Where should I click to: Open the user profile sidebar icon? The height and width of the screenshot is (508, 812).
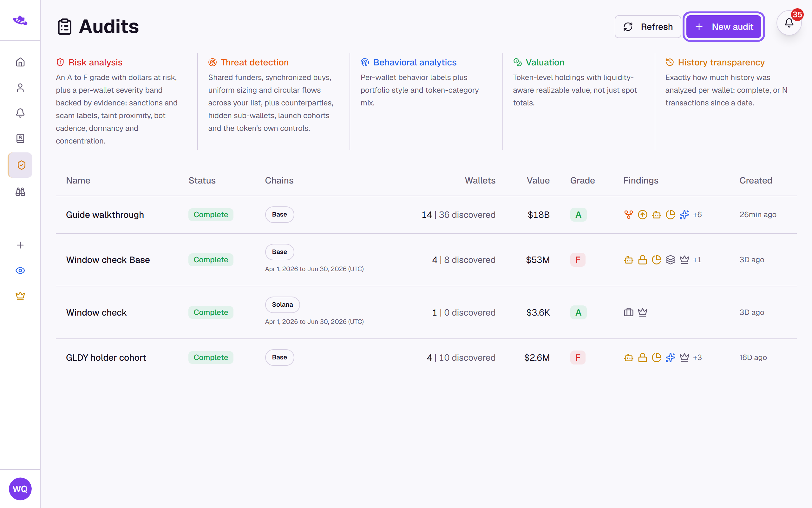pos(20,88)
